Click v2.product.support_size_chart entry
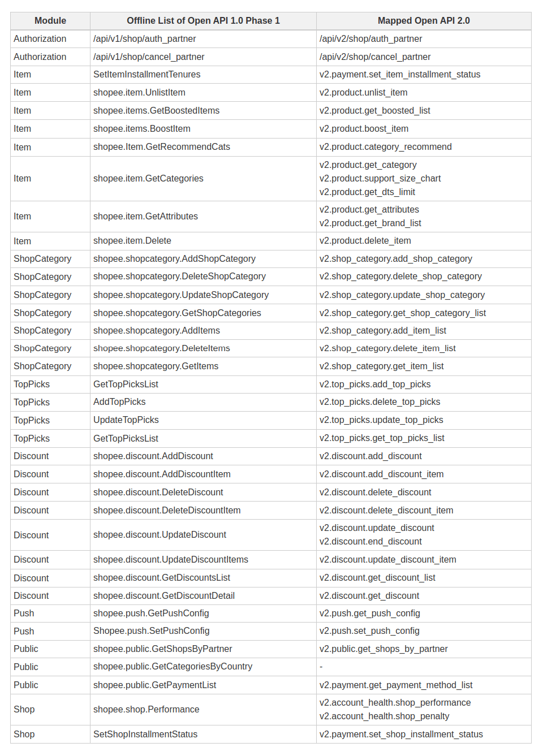543x756 pixels. [380, 179]
